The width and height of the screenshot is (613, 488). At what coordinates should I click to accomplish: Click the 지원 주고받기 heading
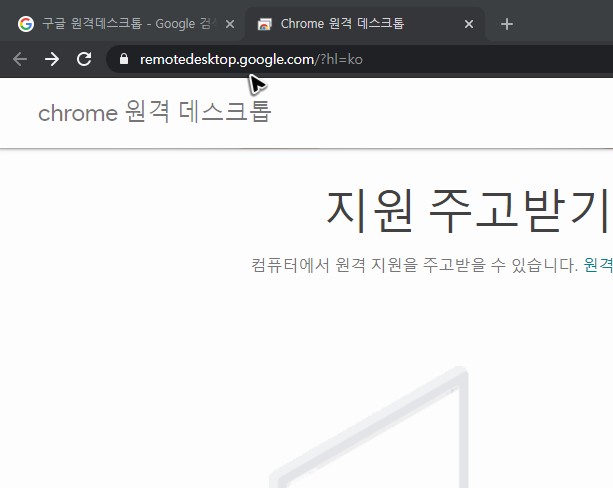click(469, 211)
